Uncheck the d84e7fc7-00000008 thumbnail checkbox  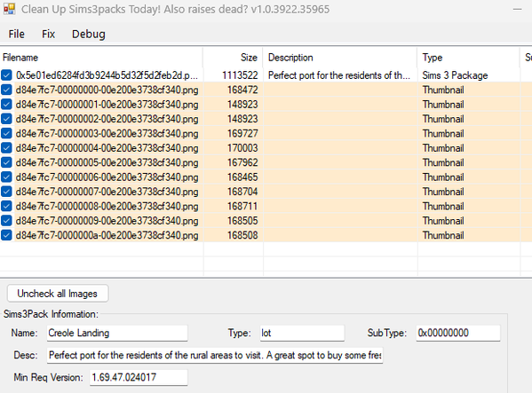point(6,207)
